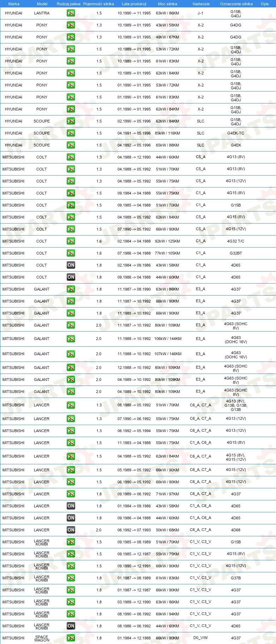Click petrol icon for Colt G32BT engine

(71, 253)
